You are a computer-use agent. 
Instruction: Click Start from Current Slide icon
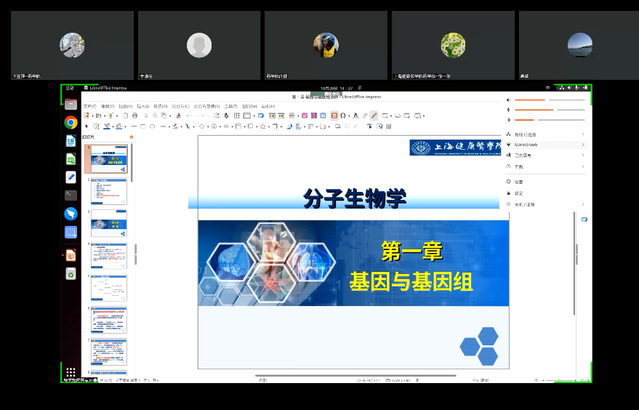pos(282,116)
